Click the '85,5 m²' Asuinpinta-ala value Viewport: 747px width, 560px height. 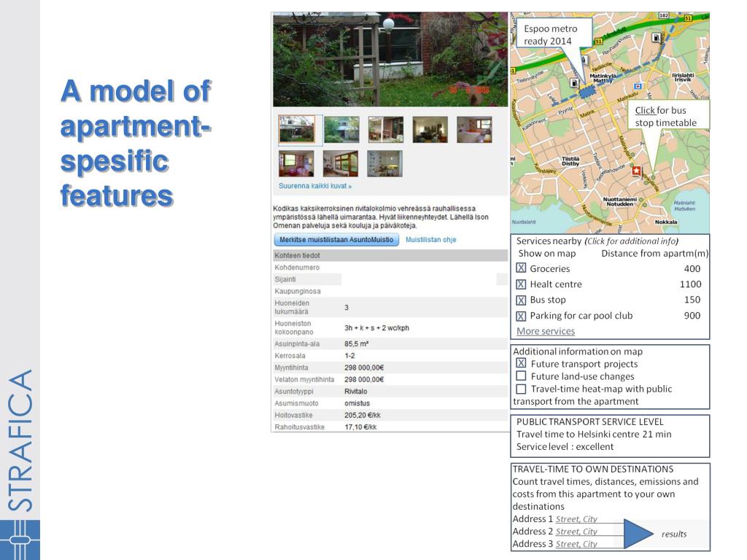(x=356, y=344)
